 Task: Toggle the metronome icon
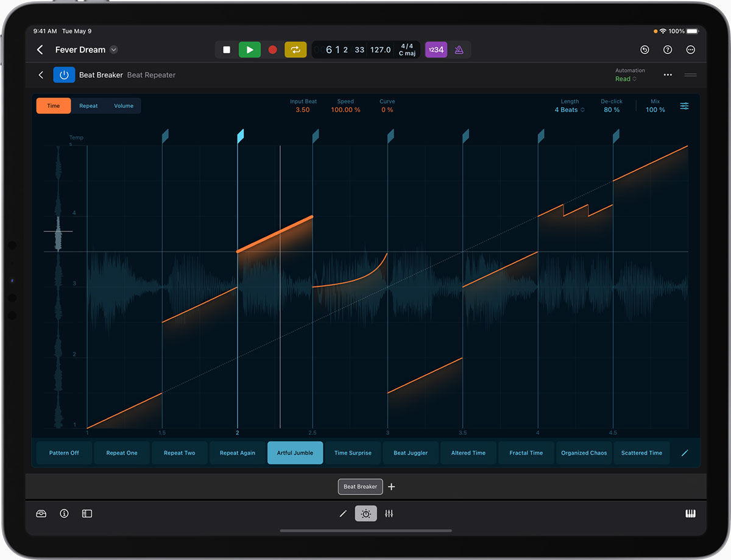pos(459,50)
